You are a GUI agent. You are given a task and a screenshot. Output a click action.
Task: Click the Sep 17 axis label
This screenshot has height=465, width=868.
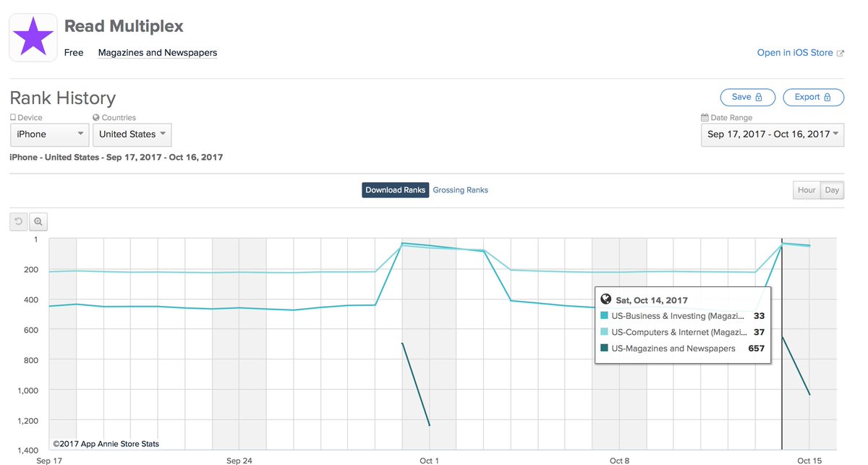(x=48, y=460)
